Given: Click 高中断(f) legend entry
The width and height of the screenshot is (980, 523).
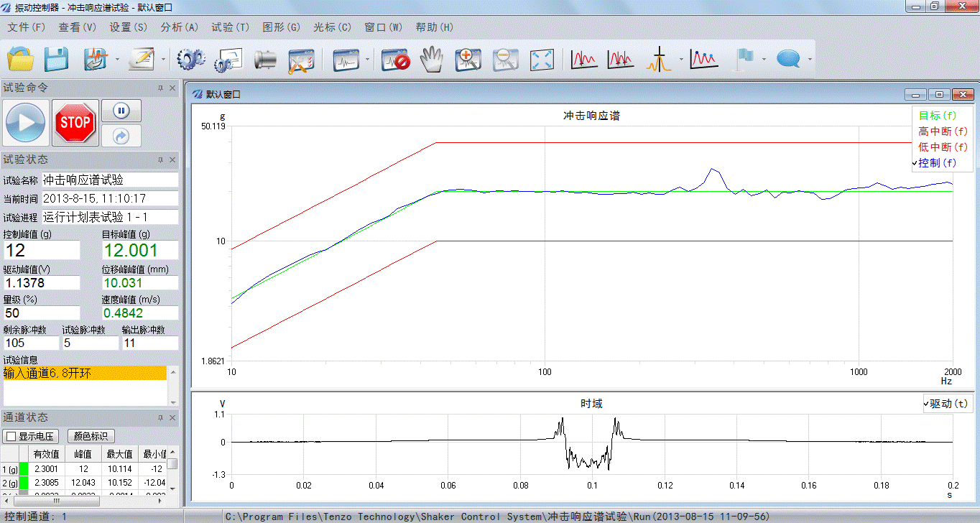Looking at the screenshot, I should click(x=943, y=131).
